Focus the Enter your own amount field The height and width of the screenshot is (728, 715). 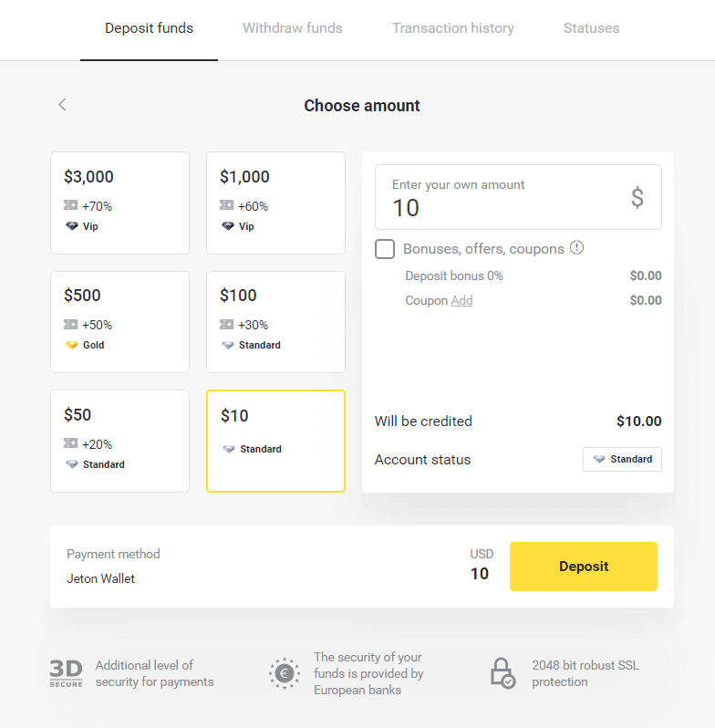pos(506,198)
